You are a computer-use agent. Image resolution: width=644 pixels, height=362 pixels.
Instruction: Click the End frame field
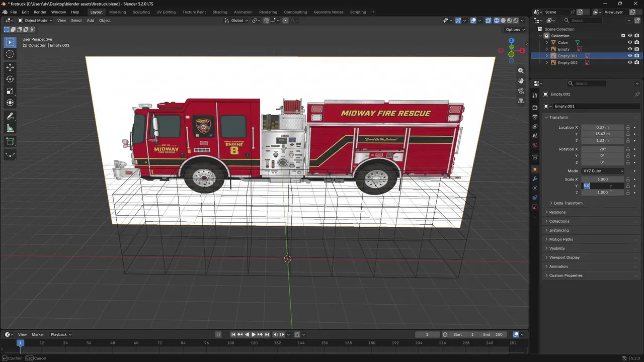point(493,334)
